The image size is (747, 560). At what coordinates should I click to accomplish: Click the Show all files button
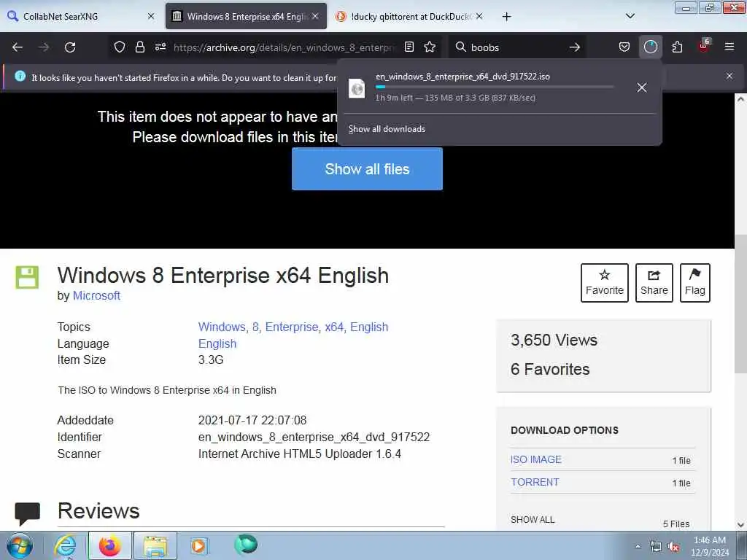pyautogui.click(x=367, y=169)
